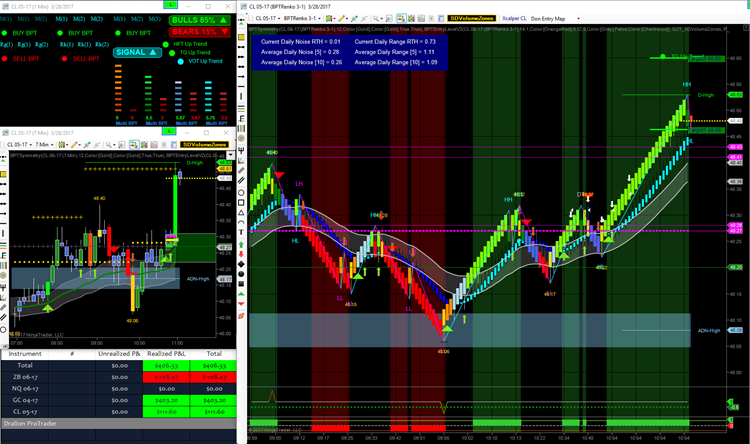The height and width of the screenshot is (444, 750).
Task: Select the diamond marker tool
Action: [241, 264]
